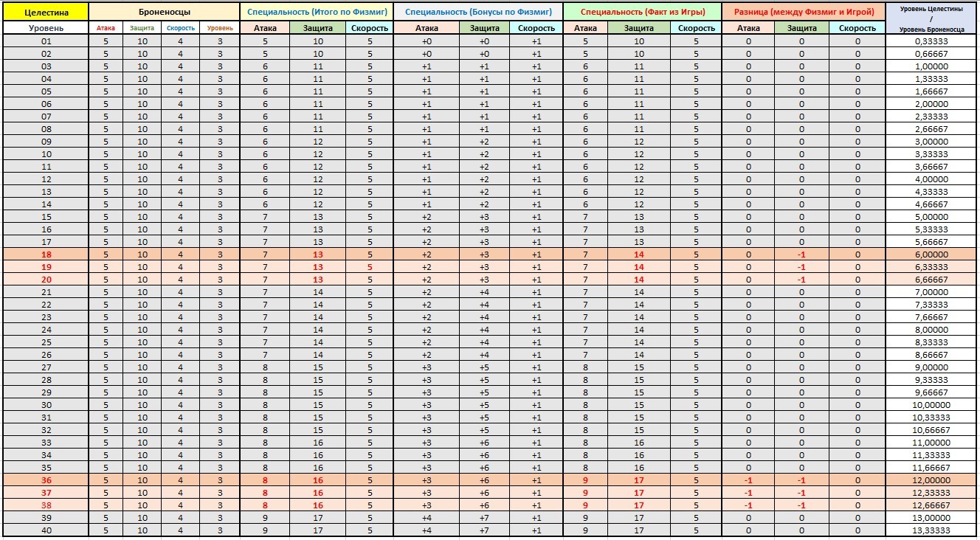This screenshot has height=540, width=980.
Task: Click "Атака" under Бонусы по Физмиг
Action: [x=427, y=28]
